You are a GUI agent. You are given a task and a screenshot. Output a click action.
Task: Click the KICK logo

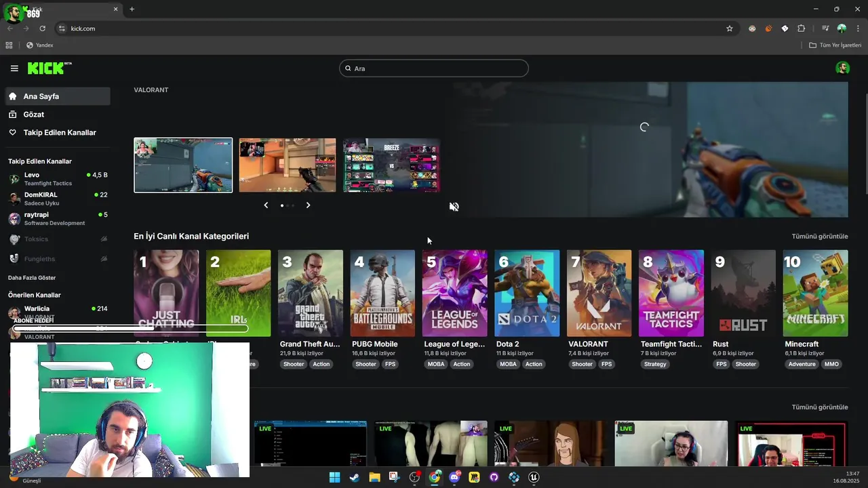pos(50,68)
